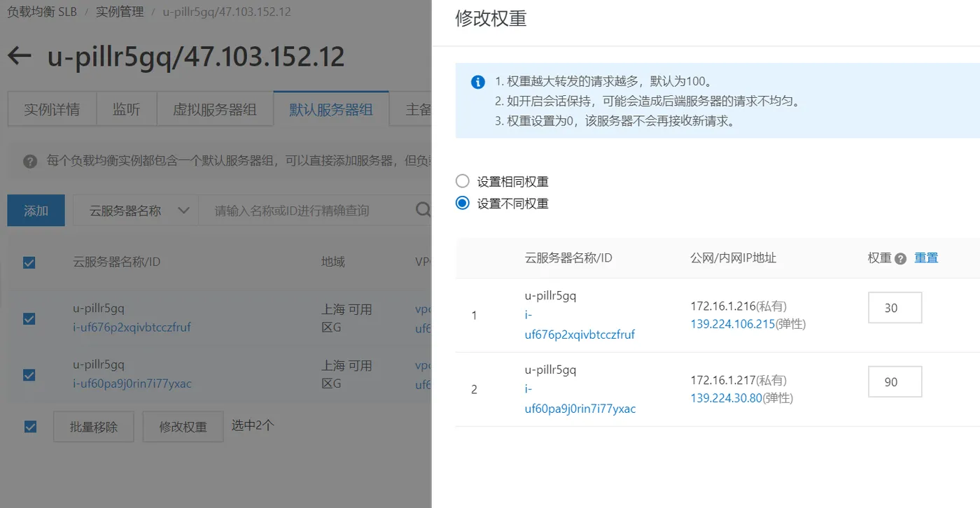The image size is (980, 508).
Task: Click the 修改权重 button at table bottom
Action: pyautogui.click(x=183, y=427)
